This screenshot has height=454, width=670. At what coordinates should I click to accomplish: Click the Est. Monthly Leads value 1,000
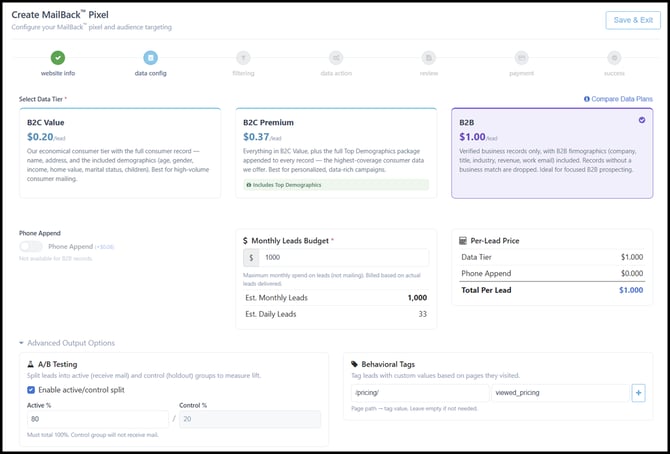[x=417, y=298]
